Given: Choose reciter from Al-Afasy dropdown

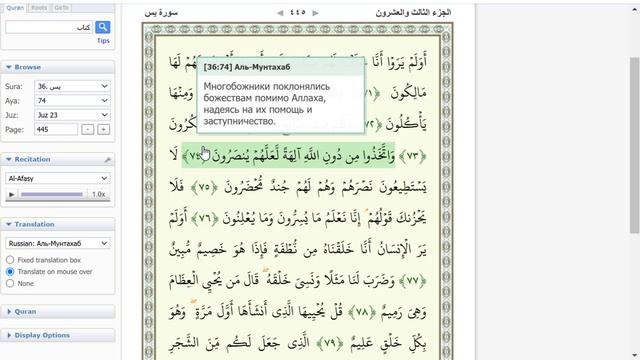Looking at the screenshot, I should click(58, 178).
